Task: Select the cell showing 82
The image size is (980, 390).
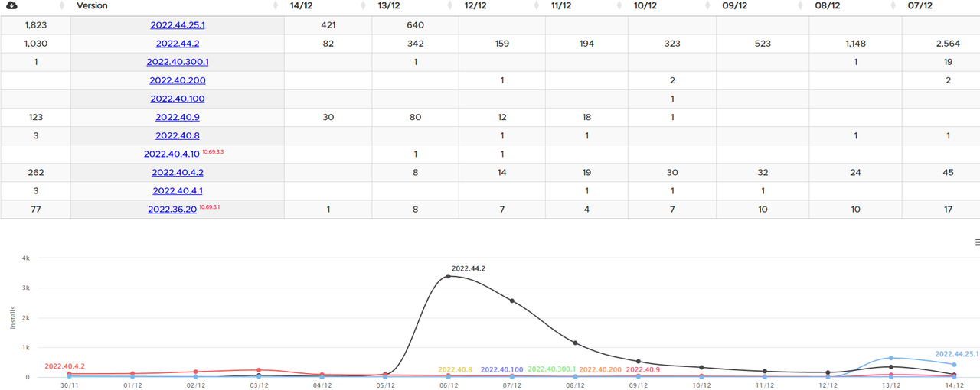Action: pyautogui.click(x=328, y=44)
